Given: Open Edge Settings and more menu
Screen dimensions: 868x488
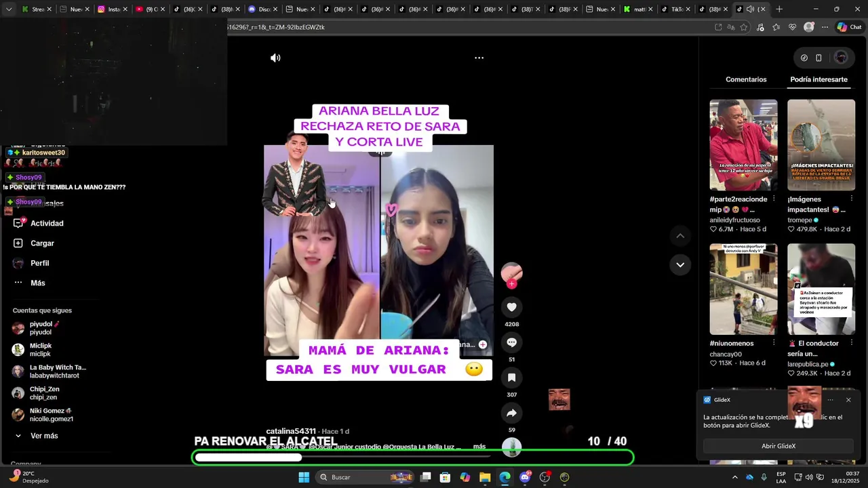Looking at the screenshot, I should click(x=825, y=27).
